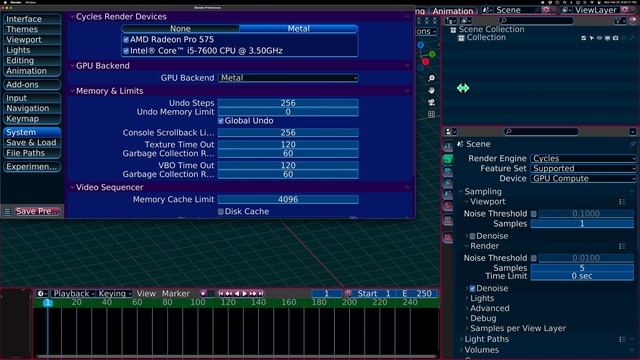Select None for Cycles render devices
Image resolution: width=640 pixels, height=360 pixels.
pos(180,29)
